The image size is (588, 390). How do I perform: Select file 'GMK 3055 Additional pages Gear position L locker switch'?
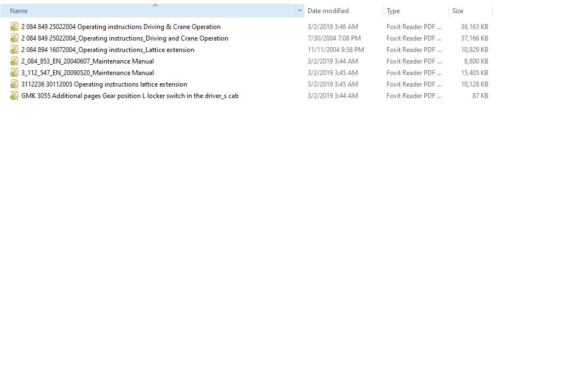tap(130, 96)
